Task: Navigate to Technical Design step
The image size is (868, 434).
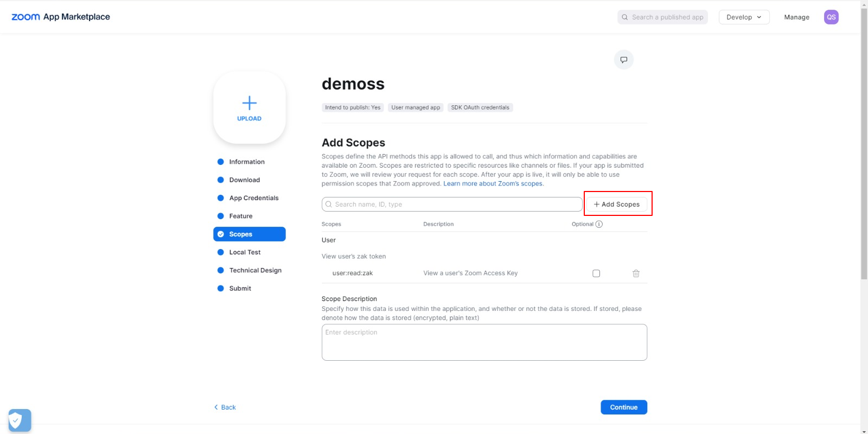Action: click(x=255, y=270)
